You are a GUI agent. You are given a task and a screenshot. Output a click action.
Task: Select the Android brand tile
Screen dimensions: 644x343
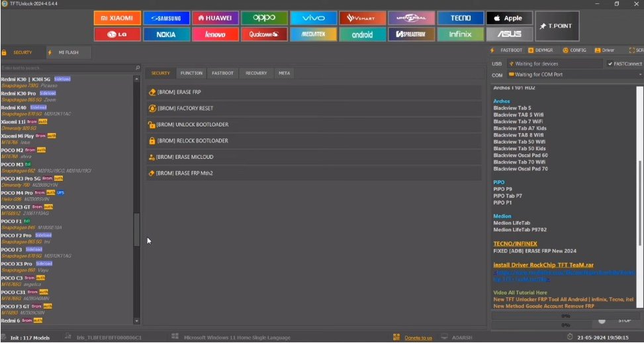coord(362,34)
